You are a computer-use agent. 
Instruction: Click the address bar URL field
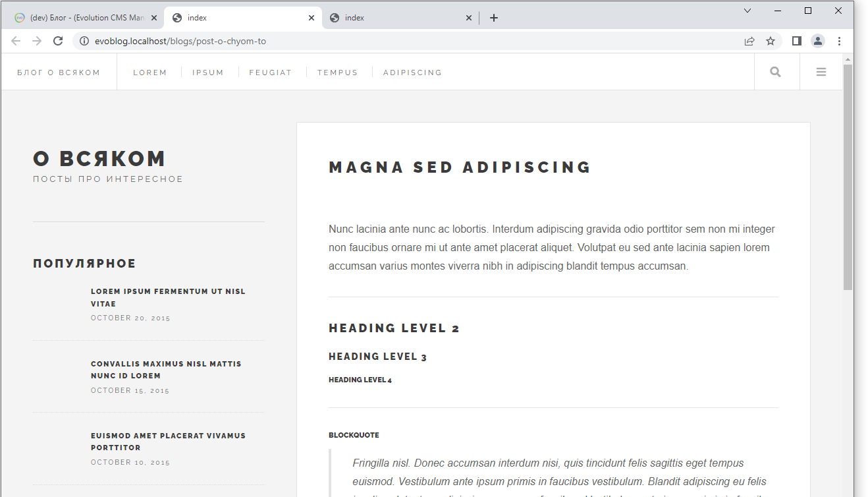[395, 41]
